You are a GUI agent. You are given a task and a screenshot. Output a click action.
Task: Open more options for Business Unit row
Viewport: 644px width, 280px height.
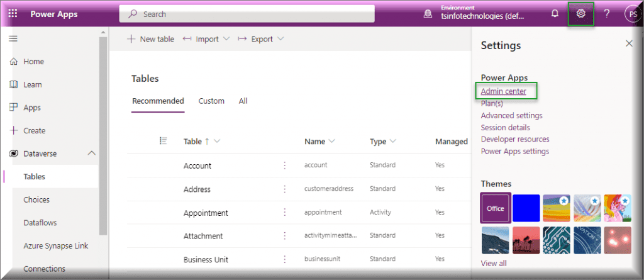284,259
